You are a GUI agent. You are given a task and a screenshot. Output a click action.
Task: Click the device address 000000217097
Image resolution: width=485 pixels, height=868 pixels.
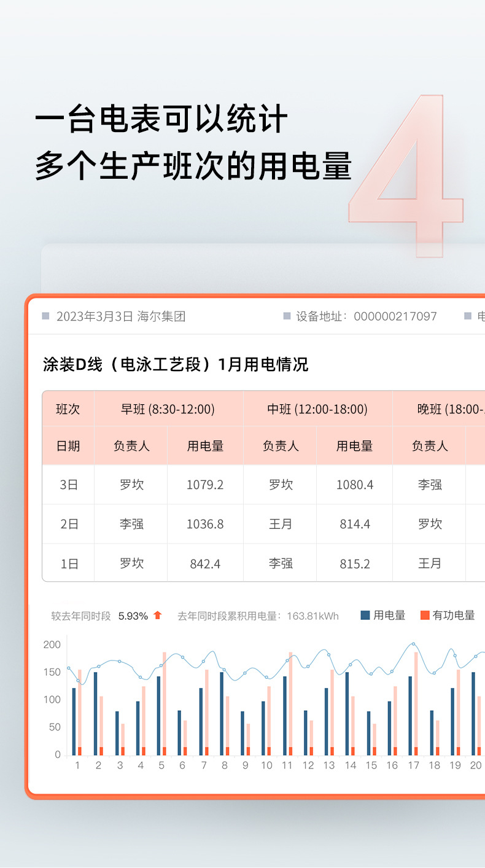coord(395,316)
